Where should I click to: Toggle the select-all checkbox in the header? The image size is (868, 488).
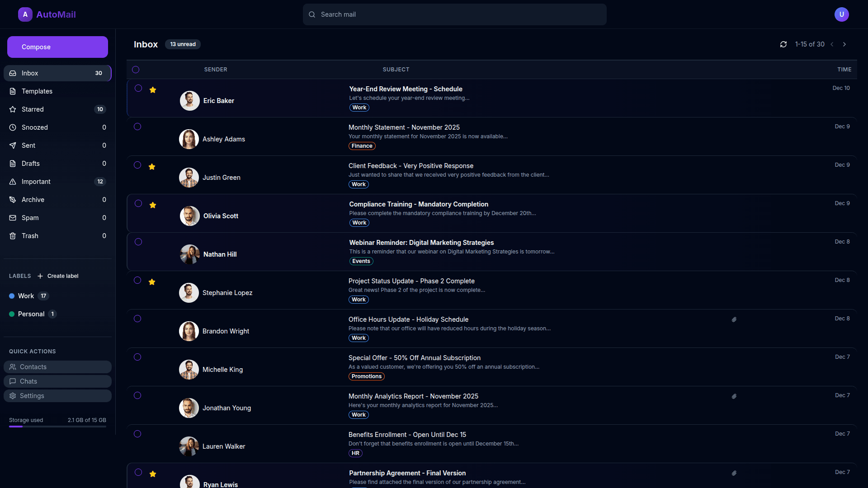click(x=136, y=70)
